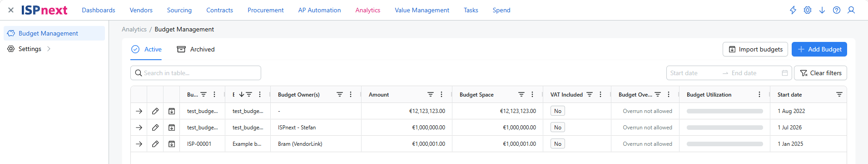Image resolution: width=868 pixels, height=164 pixels.
Task: Open the help question mark icon
Action: click(837, 10)
